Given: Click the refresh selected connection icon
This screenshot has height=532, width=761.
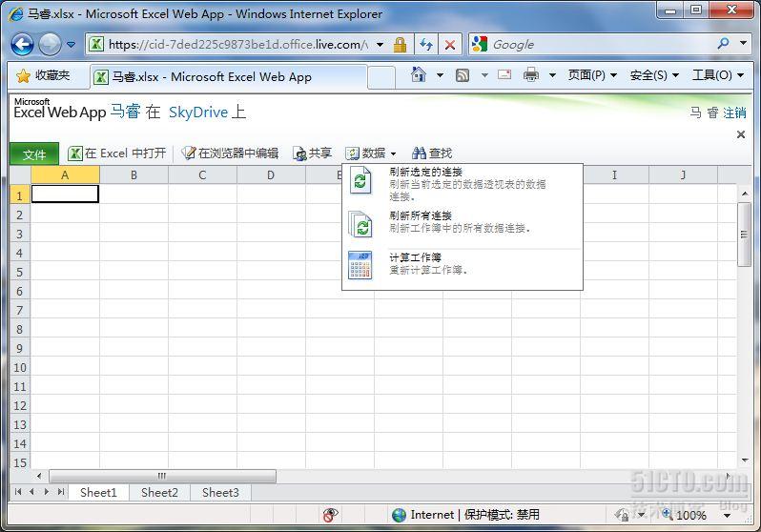Looking at the screenshot, I should [360, 180].
